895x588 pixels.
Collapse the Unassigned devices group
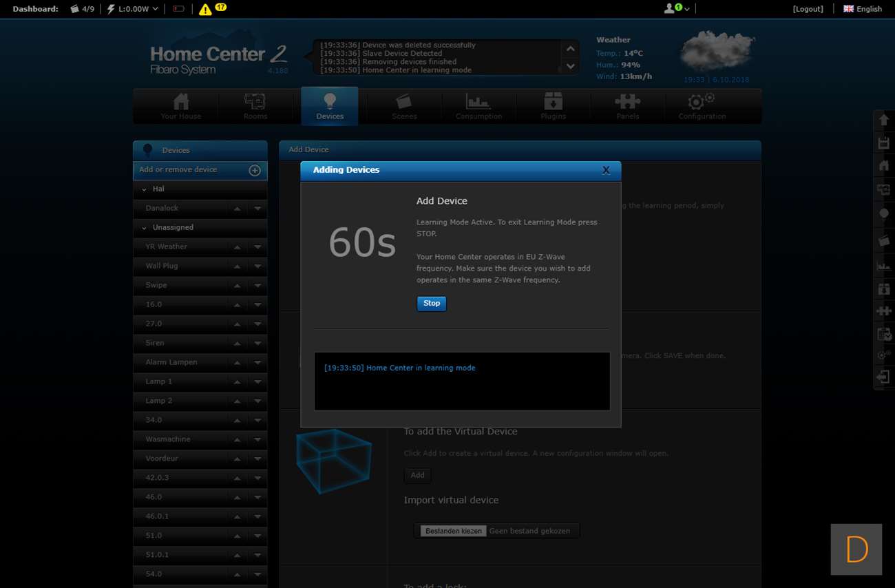click(144, 228)
